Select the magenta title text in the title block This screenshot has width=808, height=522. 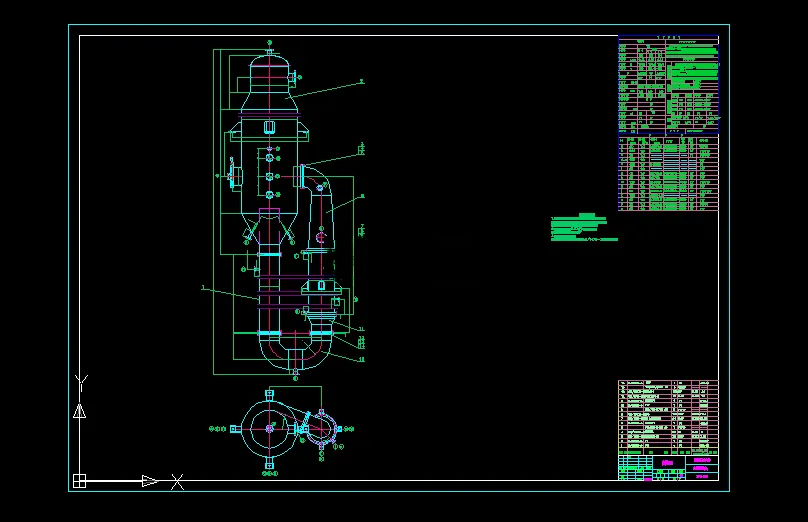pyautogui.click(x=667, y=463)
